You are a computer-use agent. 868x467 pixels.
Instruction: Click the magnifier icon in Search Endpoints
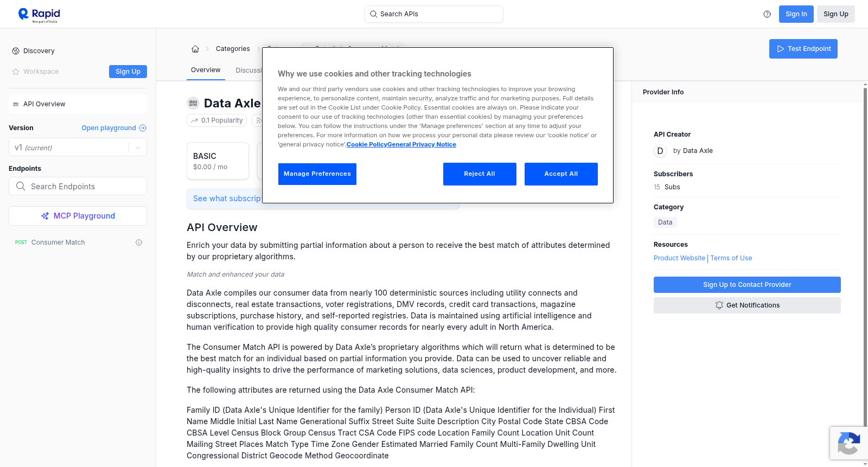point(21,186)
